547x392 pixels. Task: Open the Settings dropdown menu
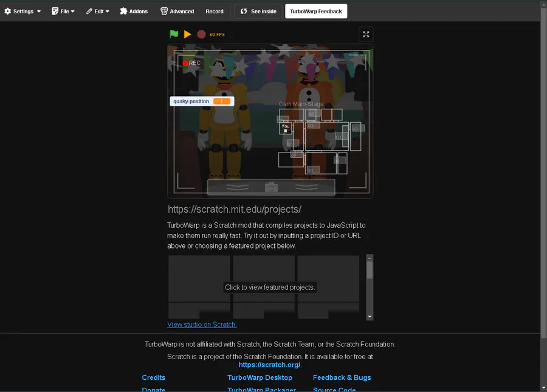[x=22, y=11]
